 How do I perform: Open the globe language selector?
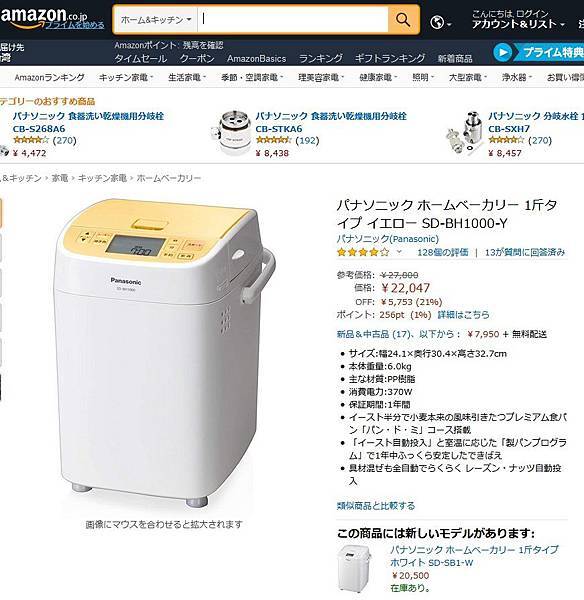click(x=440, y=22)
